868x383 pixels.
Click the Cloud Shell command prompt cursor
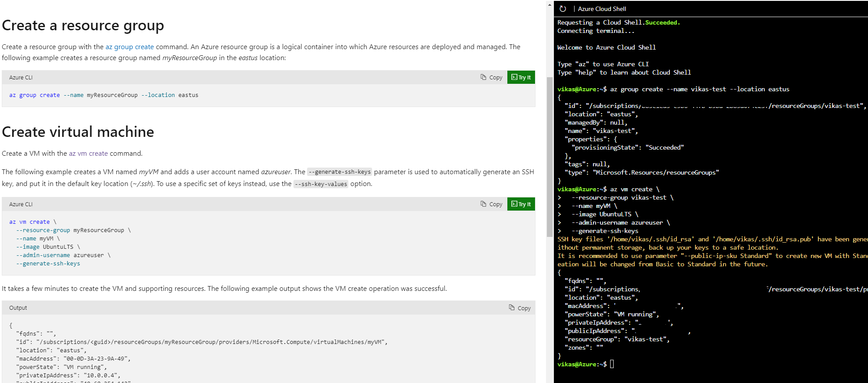pos(612,364)
